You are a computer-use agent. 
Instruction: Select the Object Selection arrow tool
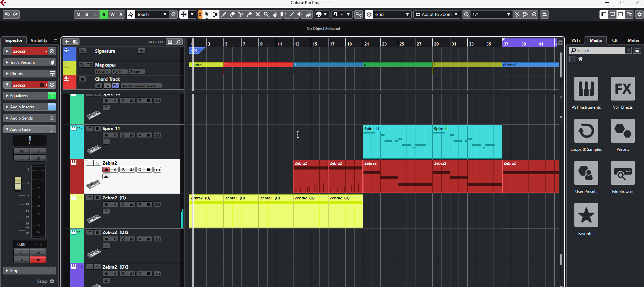pos(207,14)
